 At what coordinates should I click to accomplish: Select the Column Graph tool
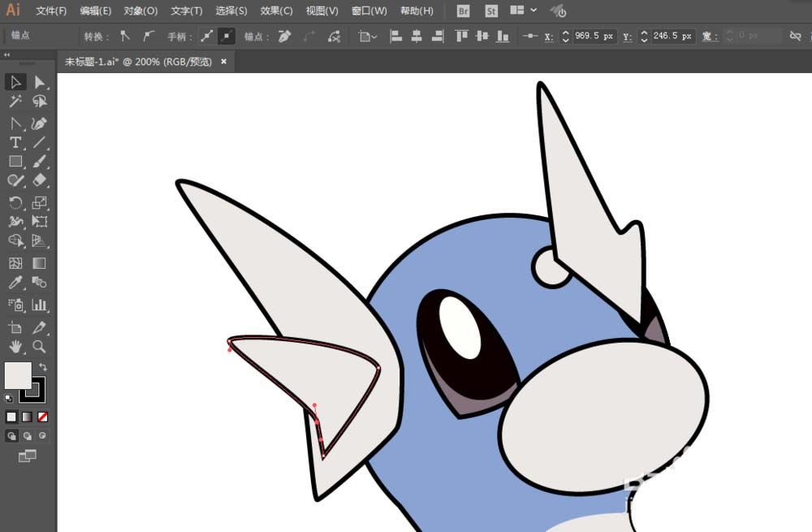click(39, 305)
